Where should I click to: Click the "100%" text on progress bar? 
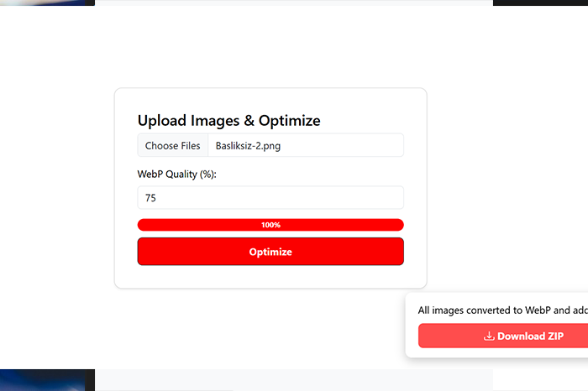pyautogui.click(x=270, y=225)
